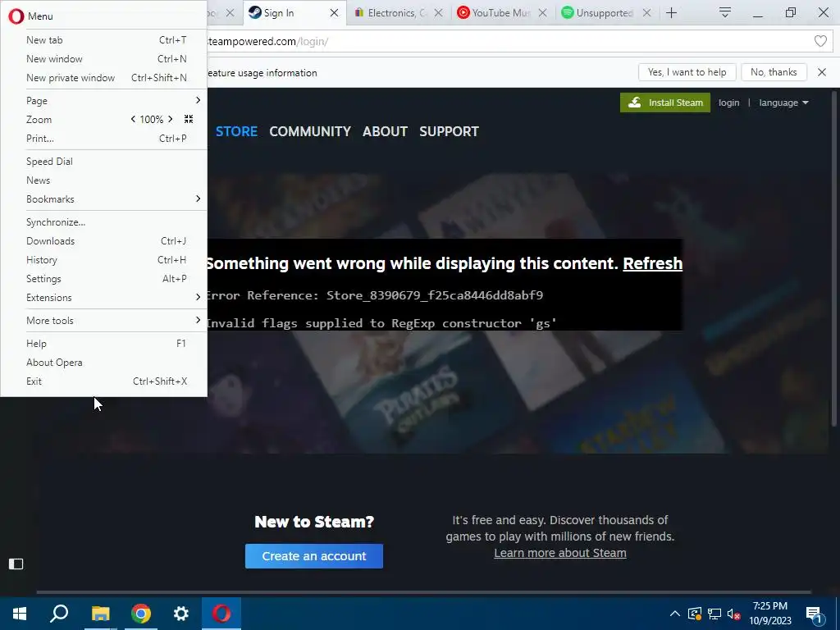840x630 pixels.
Task: Open Settings from the Opera menu
Action: [x=104, y=279]
